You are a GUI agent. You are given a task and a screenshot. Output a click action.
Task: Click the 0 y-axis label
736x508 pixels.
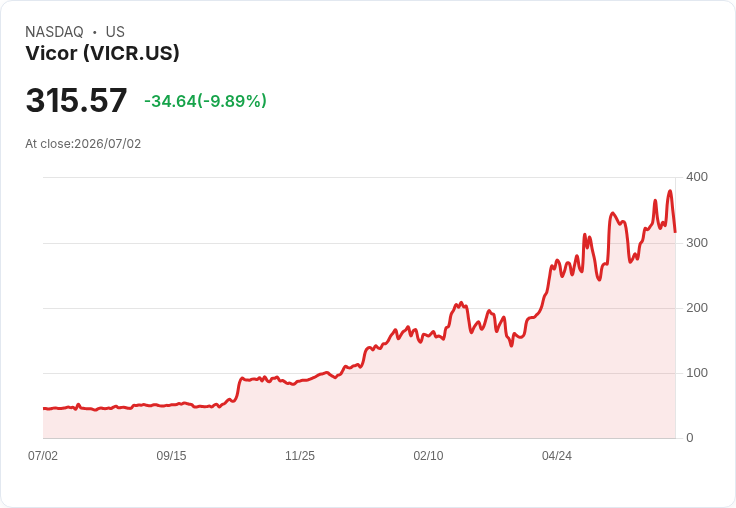[690, 438]
